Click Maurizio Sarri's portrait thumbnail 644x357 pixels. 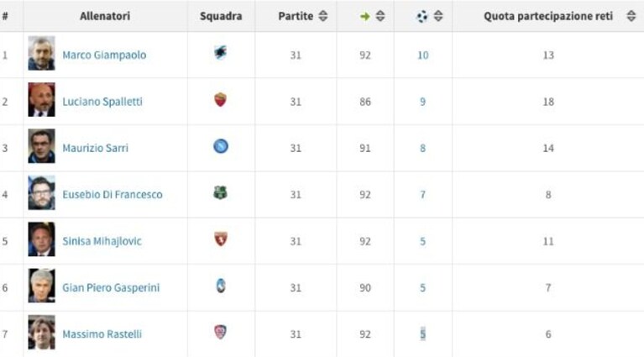click(x=41, y=146)
